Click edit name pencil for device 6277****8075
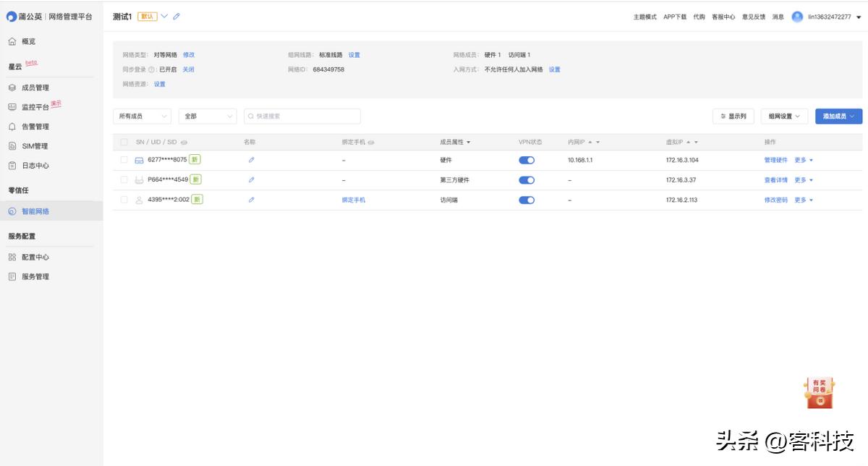This screenshot has width=868, height=466. (251, 160)
